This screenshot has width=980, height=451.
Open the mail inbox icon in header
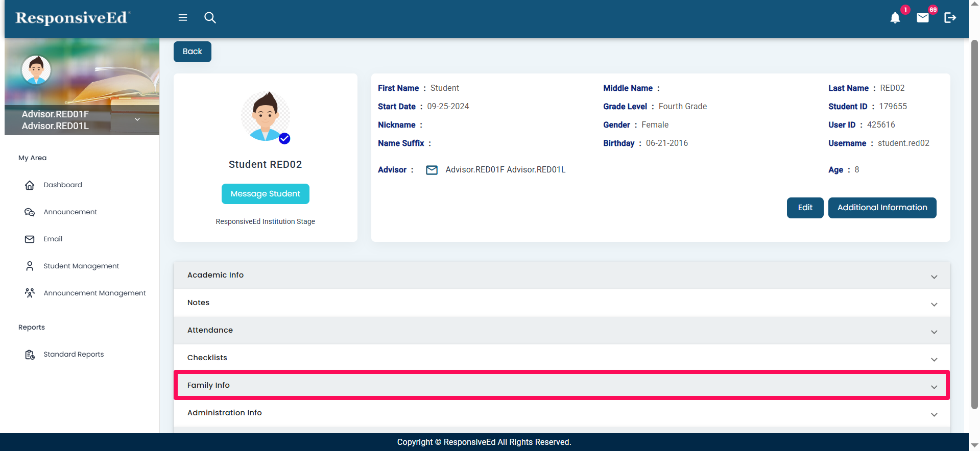(922, 18)
